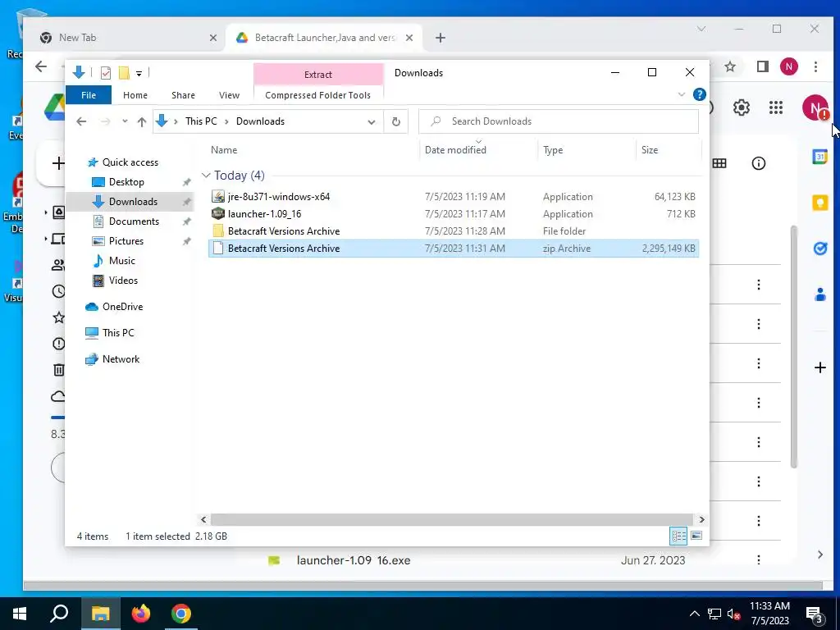Click the New folder quick access icon

pos(124,73)
